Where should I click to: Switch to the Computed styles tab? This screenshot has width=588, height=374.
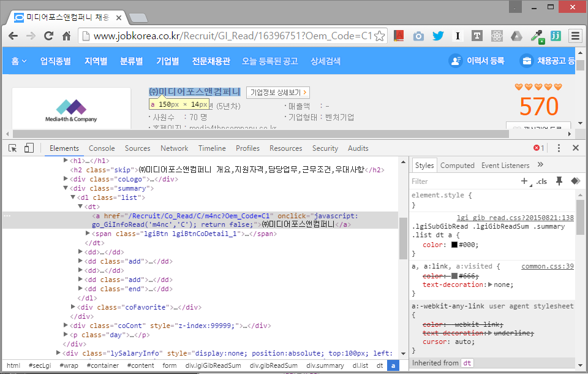[x=457, y=166]
